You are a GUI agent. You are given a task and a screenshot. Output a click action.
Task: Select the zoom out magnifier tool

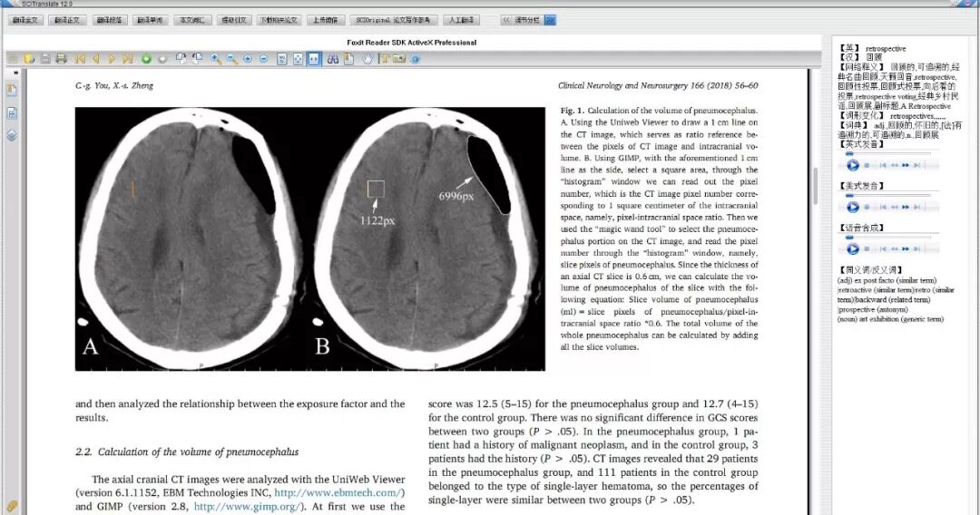coord(231,59)
